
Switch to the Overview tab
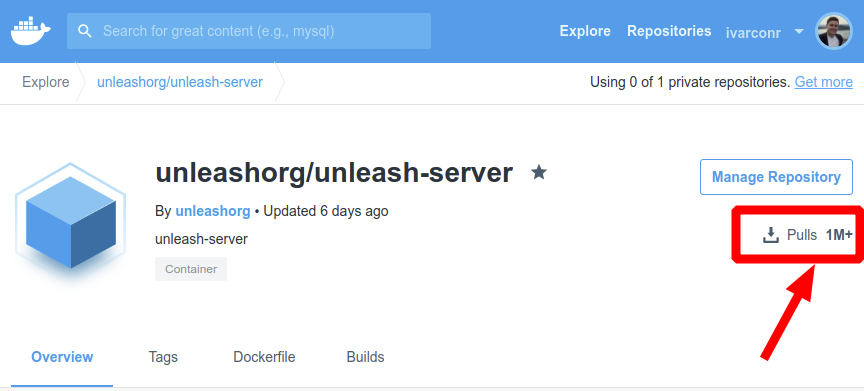(x=62, y=357)
